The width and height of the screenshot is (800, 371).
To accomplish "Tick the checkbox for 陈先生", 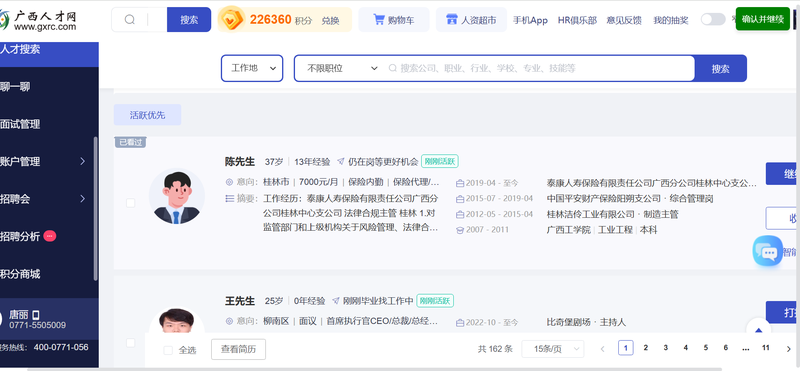I will (131, 203).
